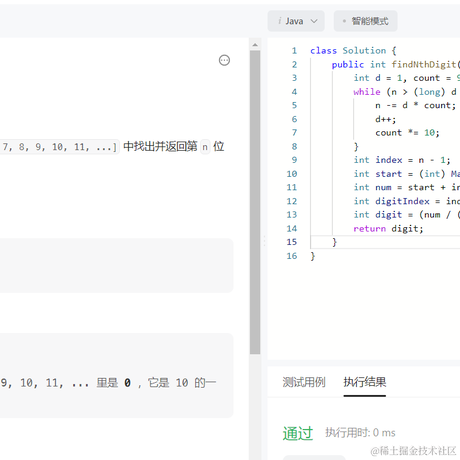Click the 'int index = n - 1;' line
Viewport: 460px width, 460px height.
coord(402,160)
